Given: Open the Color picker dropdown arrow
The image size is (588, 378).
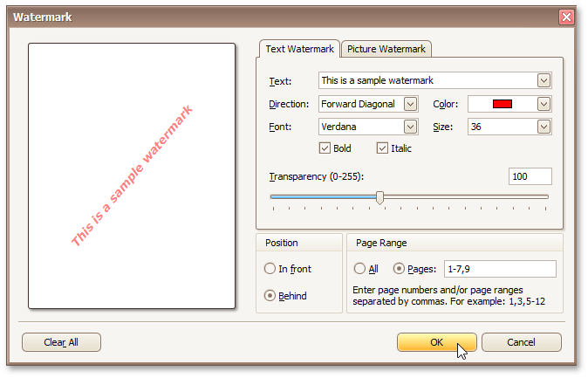Looking at the screenshot, I should 544,104.
